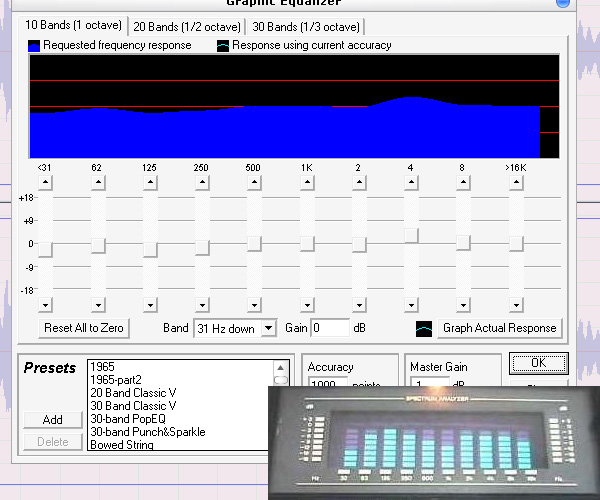Click the 1K band slider thumb
Viewport: 600px width, 500px height.
[307, 244]
